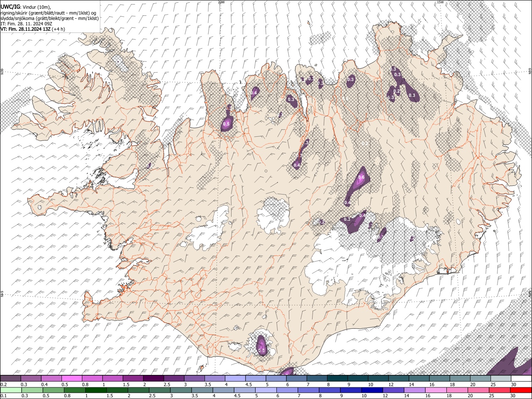Select the violet swatch labeled 12 in rain legend
Screen dimensions: 532x399
click(394, 390)
